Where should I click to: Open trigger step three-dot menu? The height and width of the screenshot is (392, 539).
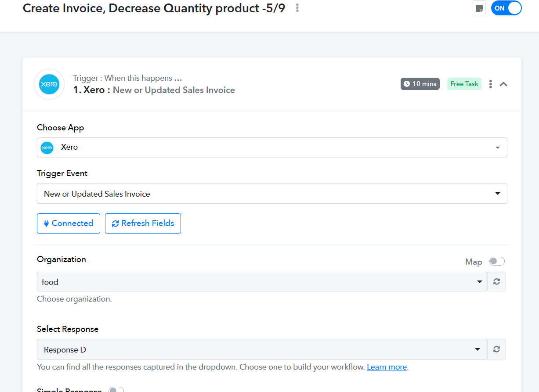point(491,84)
